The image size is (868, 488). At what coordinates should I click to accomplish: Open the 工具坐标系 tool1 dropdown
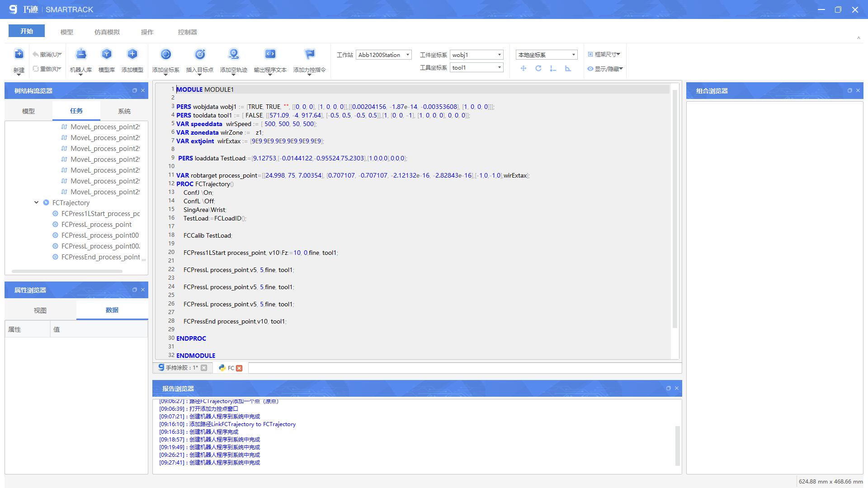(x=476, y=67)
